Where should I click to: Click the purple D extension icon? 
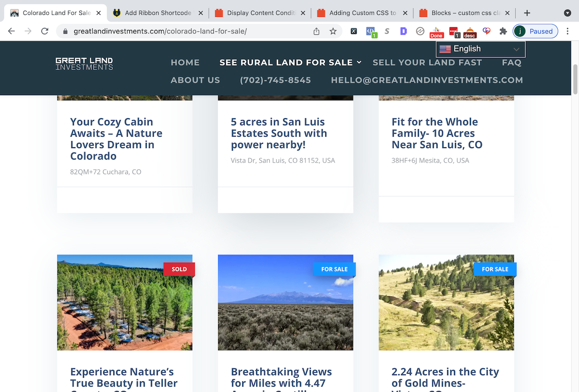pos(403,31)
